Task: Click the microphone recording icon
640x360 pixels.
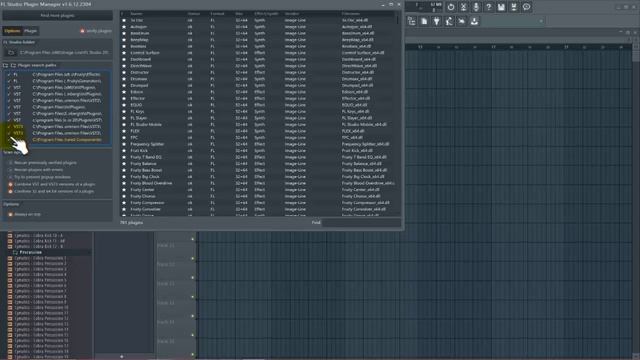Action: (476, 7)
